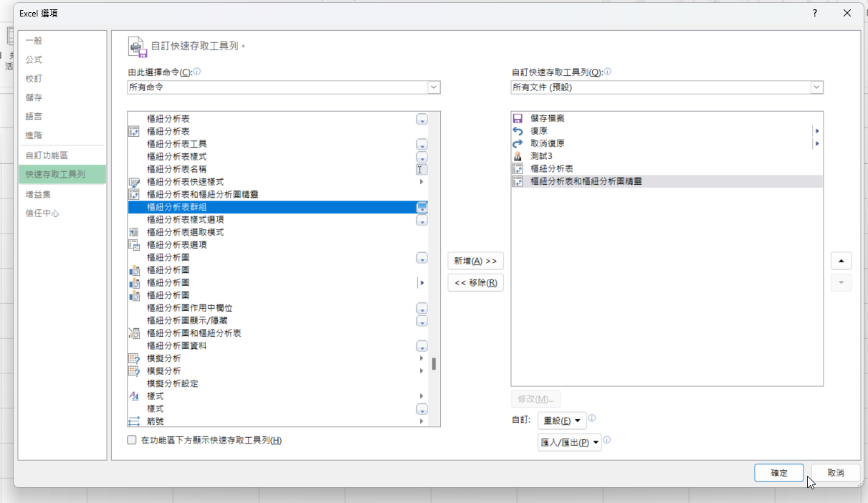
Task: Move selected command up with up-arrow button
Action: pyautogui.click(x=841, y=261)
